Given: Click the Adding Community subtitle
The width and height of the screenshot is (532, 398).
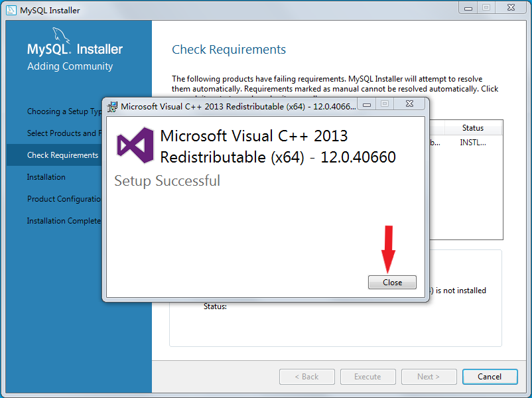Looking at the screenshot, I should pyautogui.click(x=70, y=66).
